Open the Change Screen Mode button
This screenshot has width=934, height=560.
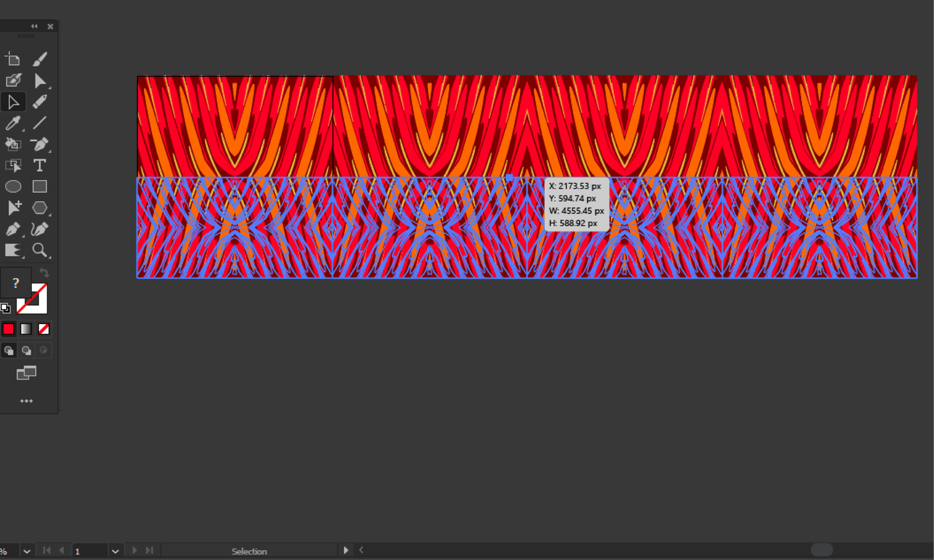(26, 373)
